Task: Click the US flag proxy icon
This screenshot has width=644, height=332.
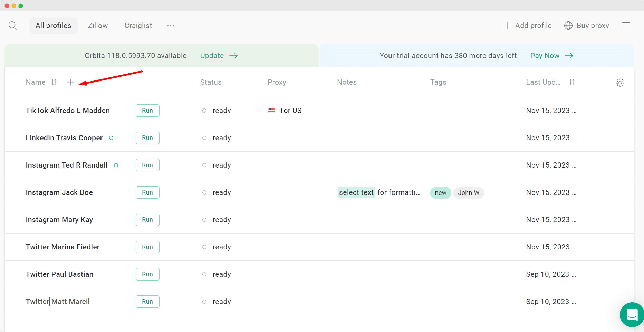Action: (271, 111)
